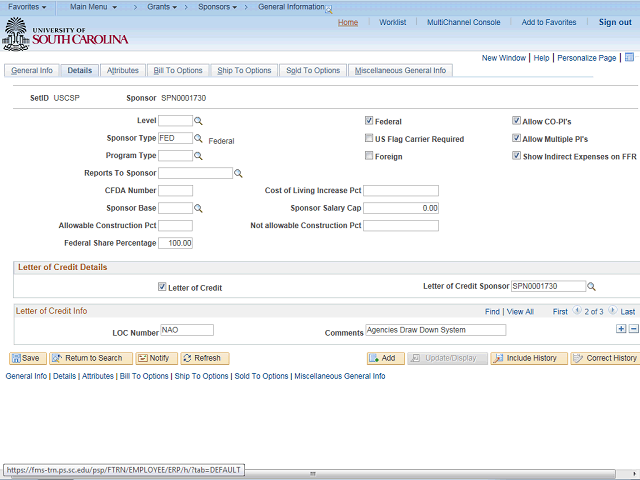
Task: Open lookup for Sponsor Type field
Action: tap(198, 138)
